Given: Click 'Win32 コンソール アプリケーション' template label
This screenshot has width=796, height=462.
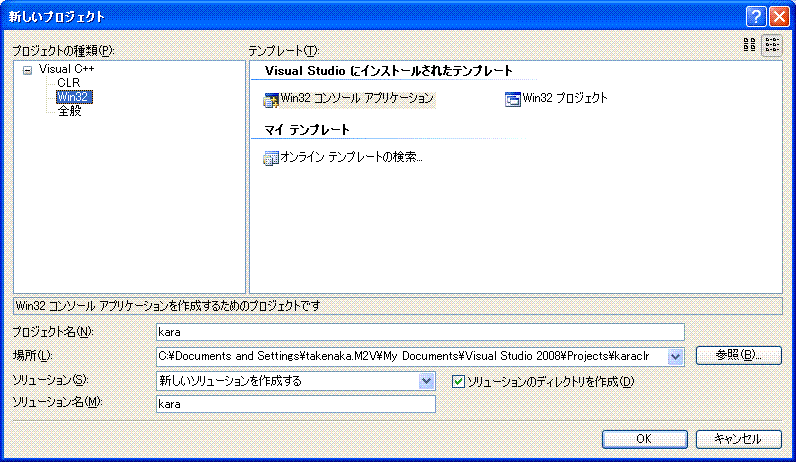Looking at the screenshot, I should (357, 98).
